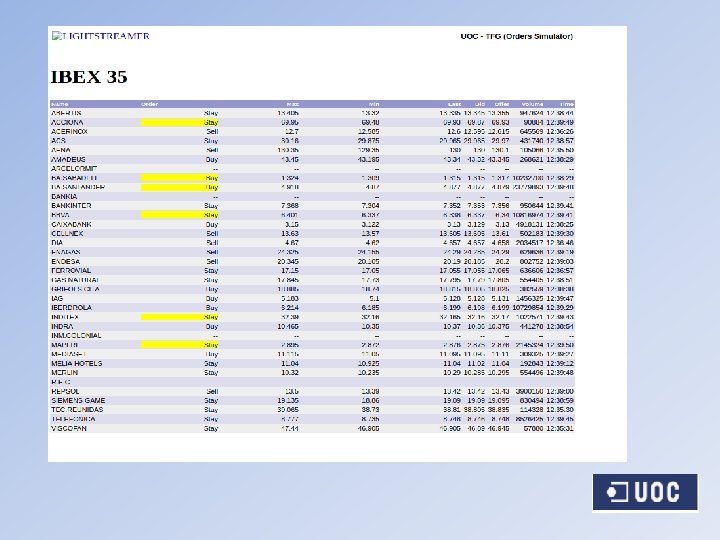Select the Order column header
Screen dimensions: 720x540
150,104
